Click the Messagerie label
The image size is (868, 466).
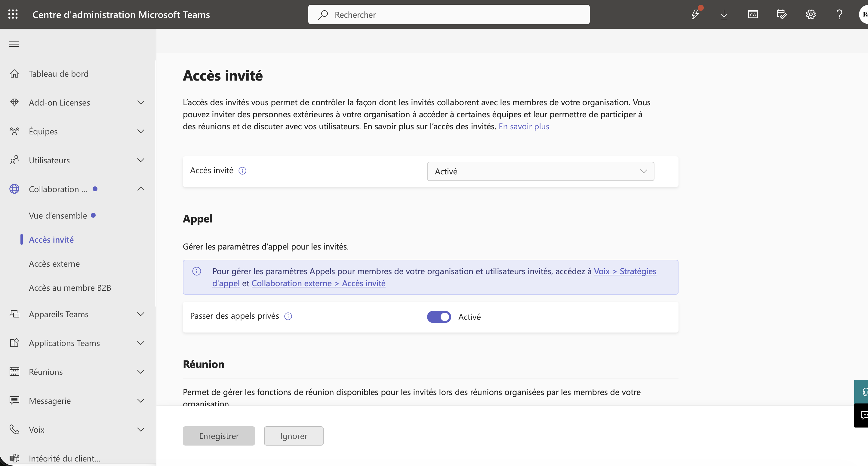[x=50, y=400]
